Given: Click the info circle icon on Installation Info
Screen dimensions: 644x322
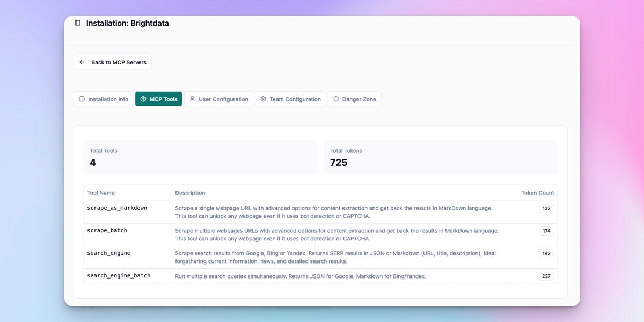Looking at the screenshot, I should 82,99.
